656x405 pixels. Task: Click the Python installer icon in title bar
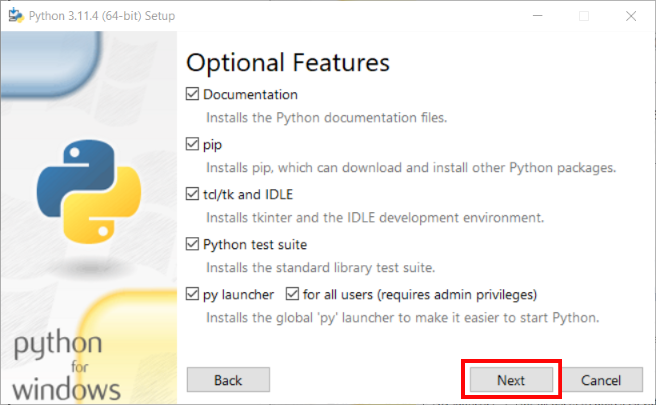pos(15,15)
